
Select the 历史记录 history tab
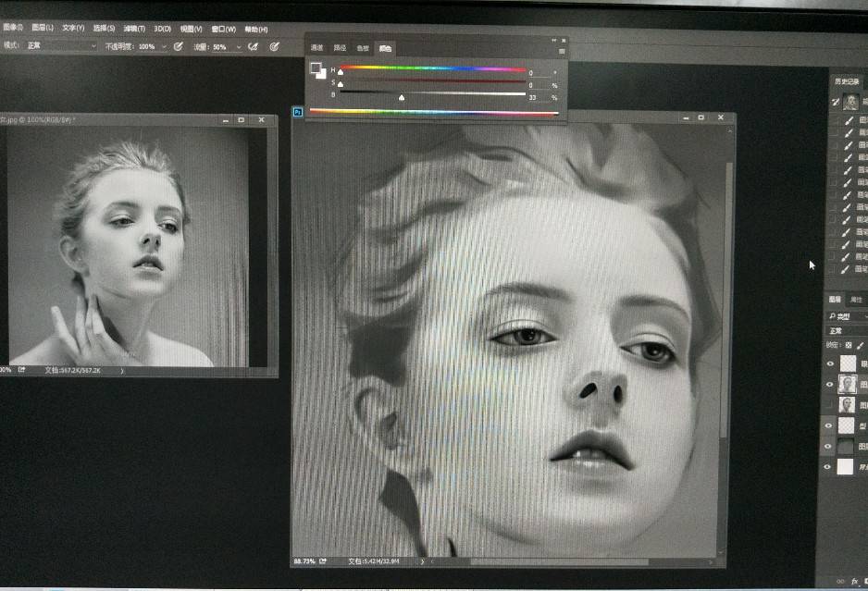(x=847, y=81)
